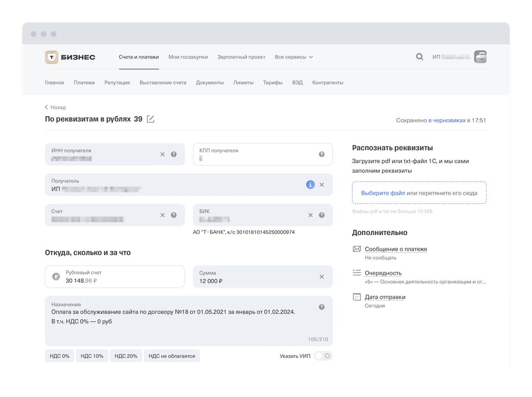Select the НДС 20% option
The height and width of the screenshot is (397, 532).
coord(126,356)
